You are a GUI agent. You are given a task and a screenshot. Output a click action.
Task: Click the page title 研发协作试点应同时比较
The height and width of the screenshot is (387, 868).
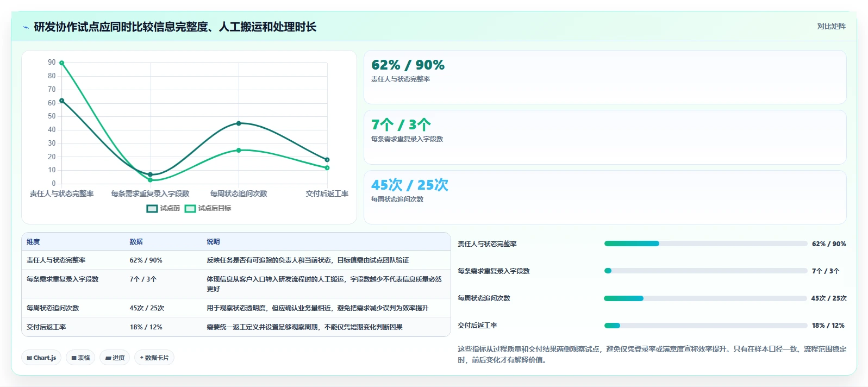point(175,27)
